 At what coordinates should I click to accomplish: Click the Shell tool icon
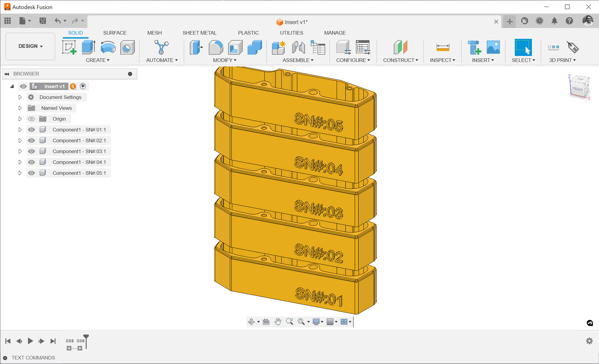click(x=235, y=48)
